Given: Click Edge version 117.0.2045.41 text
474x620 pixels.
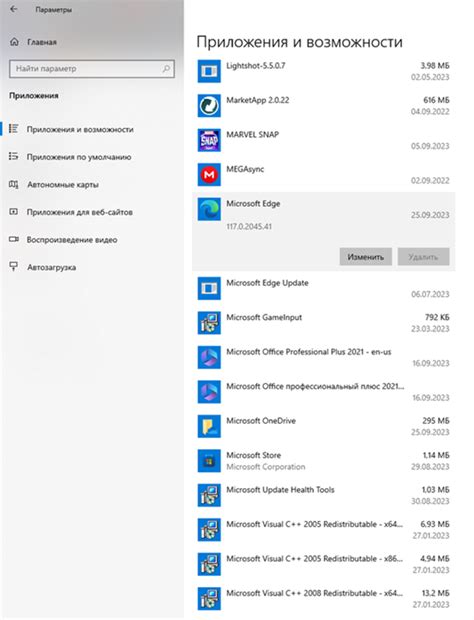Looking at the screenshot, I should click(x=249, y=227).
